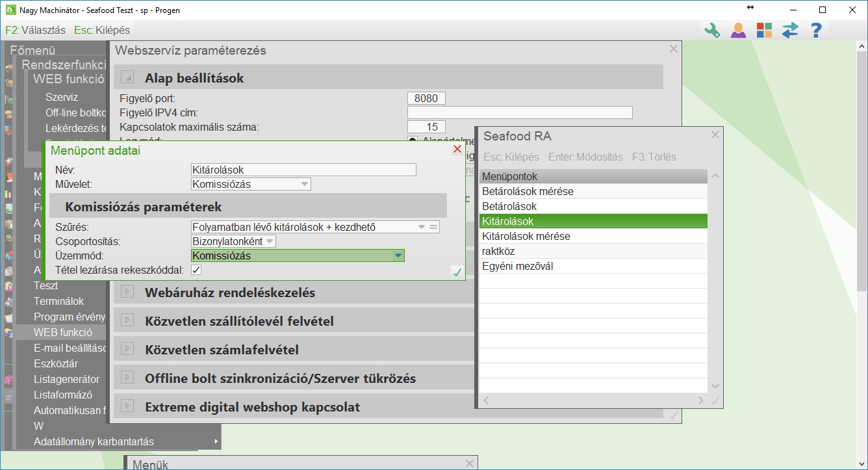Toggle Tétel lezárása rekeszköddal checkbox
Screen dimensions: 868x470
(196, 270)
